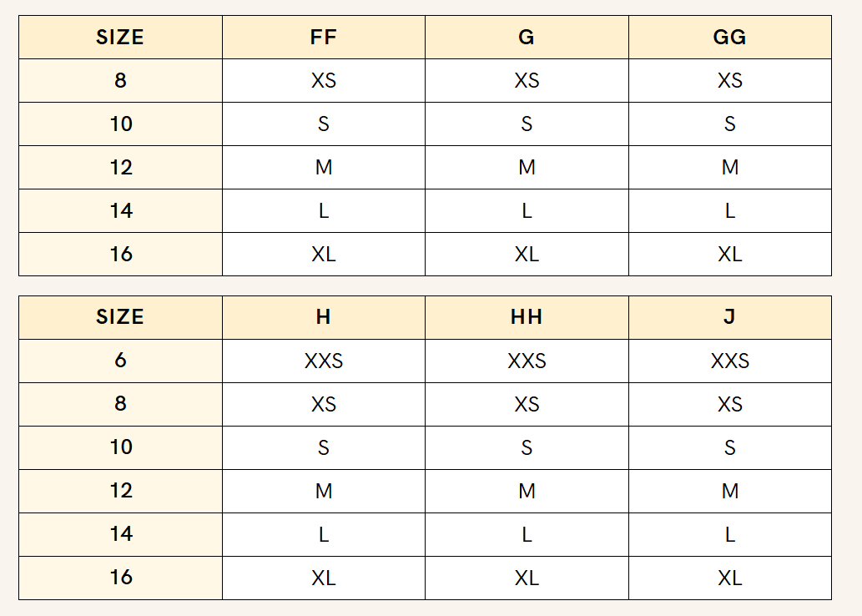Image resolution: width=862 pixels, height=616 pixels.
Task: Click the XL cell under the HH column
Action: pos(527,578)
